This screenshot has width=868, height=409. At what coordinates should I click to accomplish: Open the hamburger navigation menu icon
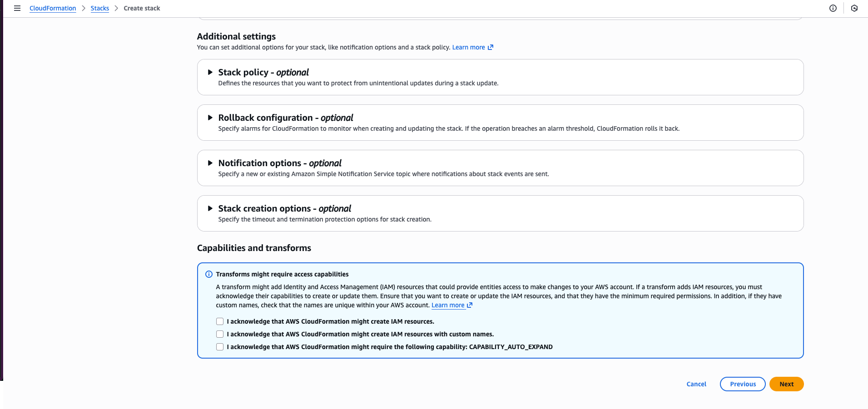(17, 8)
